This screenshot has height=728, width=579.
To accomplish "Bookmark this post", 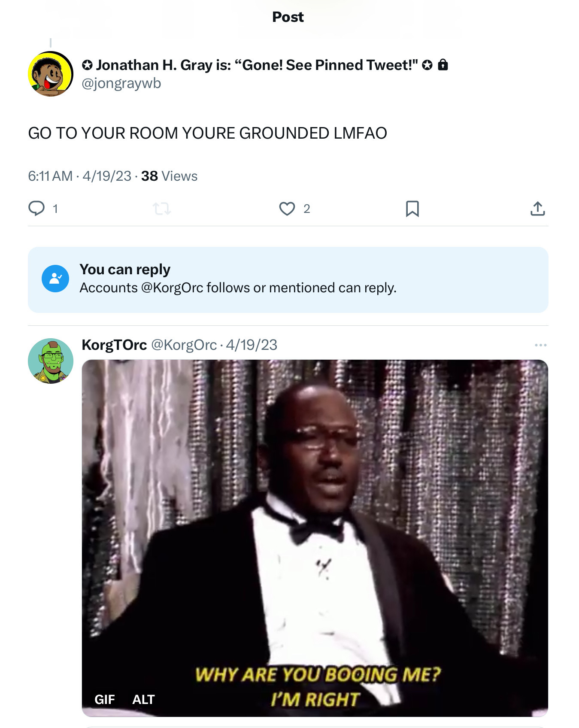I will coord(412,209).
